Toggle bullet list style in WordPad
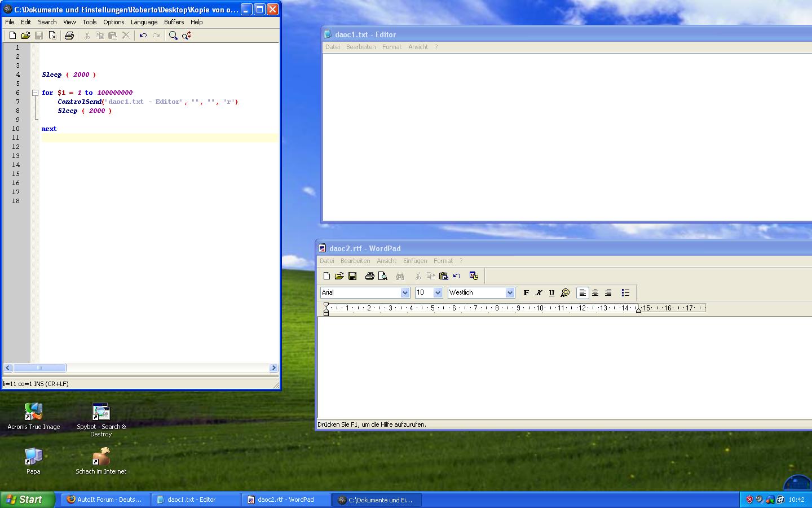The image size is (812, 508). click(x=625, y=292)
